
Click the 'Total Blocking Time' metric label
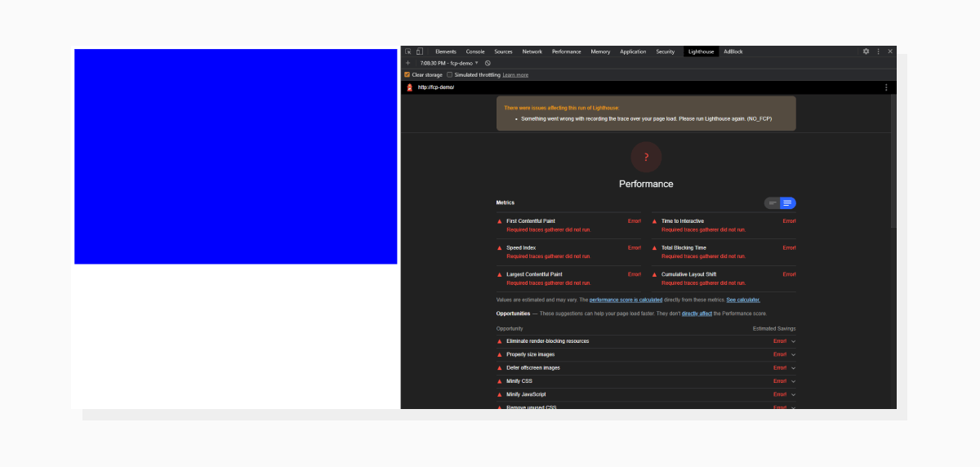pos(684,248)
